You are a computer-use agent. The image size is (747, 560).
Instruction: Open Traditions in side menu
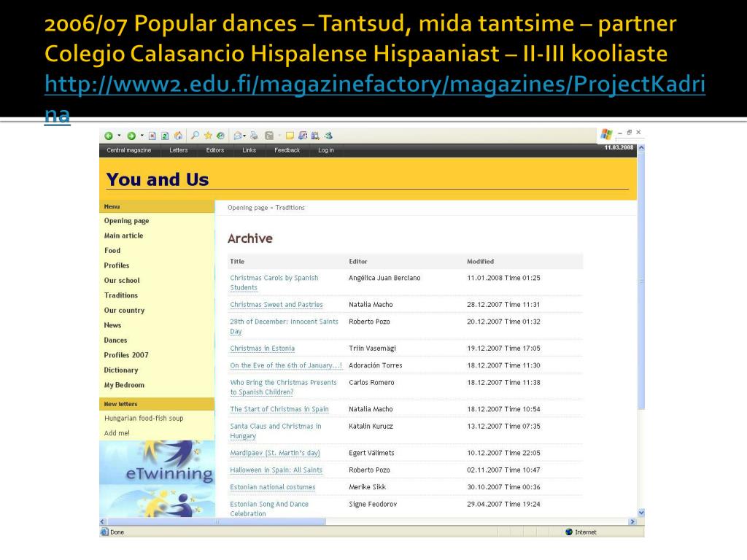point(121,295)
